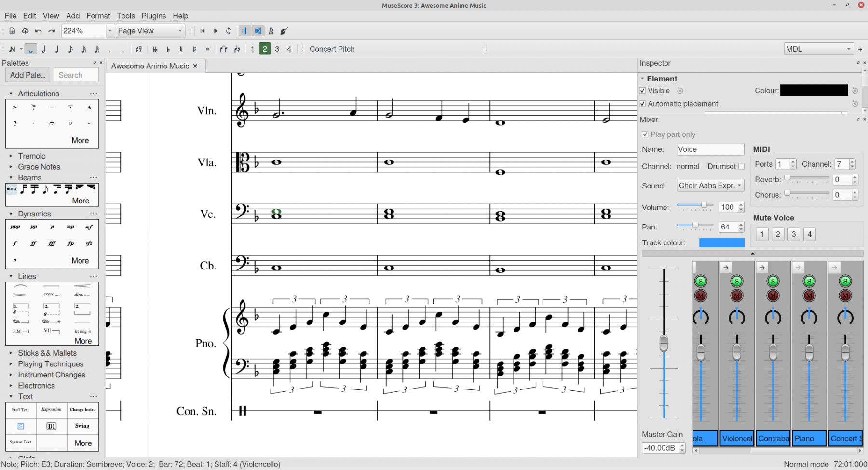Toggle pan score during playback icon
Image resolution: width=868 pixels, height=470 pixels.
tap(258, 31)
